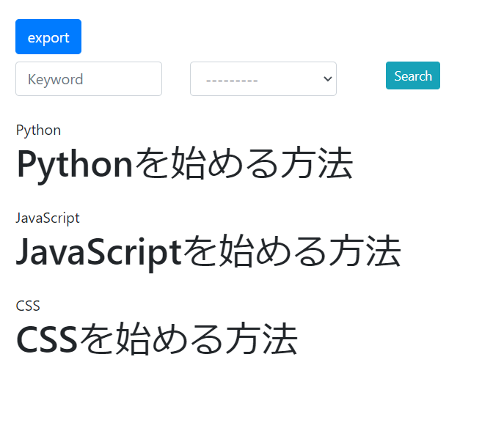Viewport: 504px width, 428px height.
Task: Open the JavaScriptを始める方法 article title
Action: coord(208,251)
